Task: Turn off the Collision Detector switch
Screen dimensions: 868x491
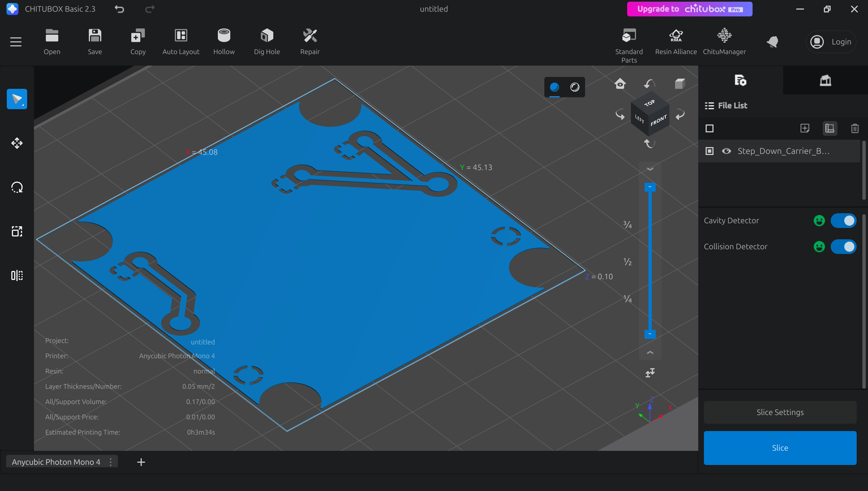Action: click(843, 247)
